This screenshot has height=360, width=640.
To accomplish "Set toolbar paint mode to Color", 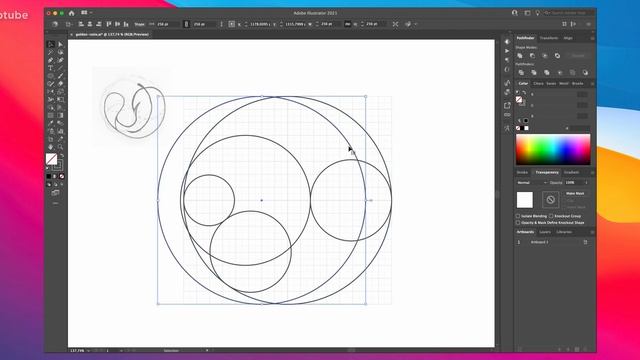I will click(49, 176).
